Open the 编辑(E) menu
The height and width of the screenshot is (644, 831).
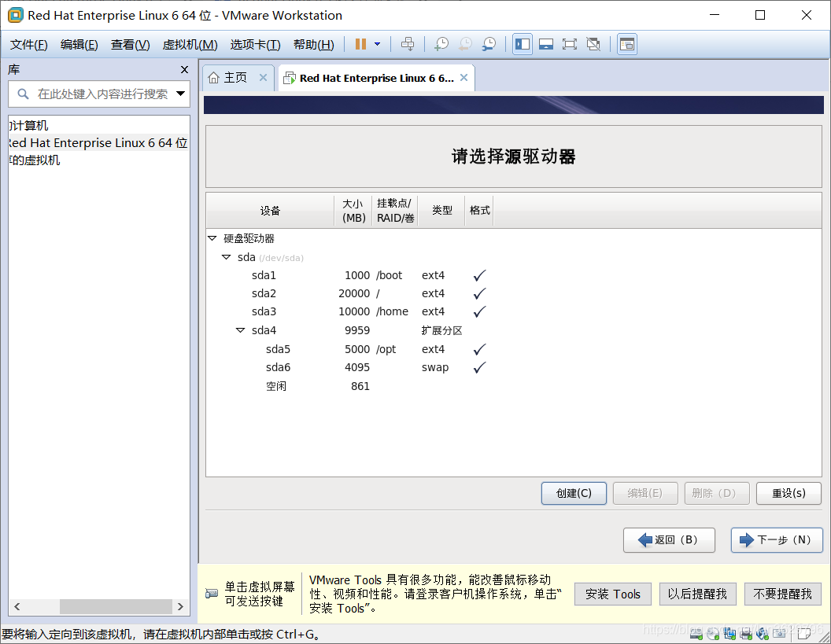coord(79,45)
